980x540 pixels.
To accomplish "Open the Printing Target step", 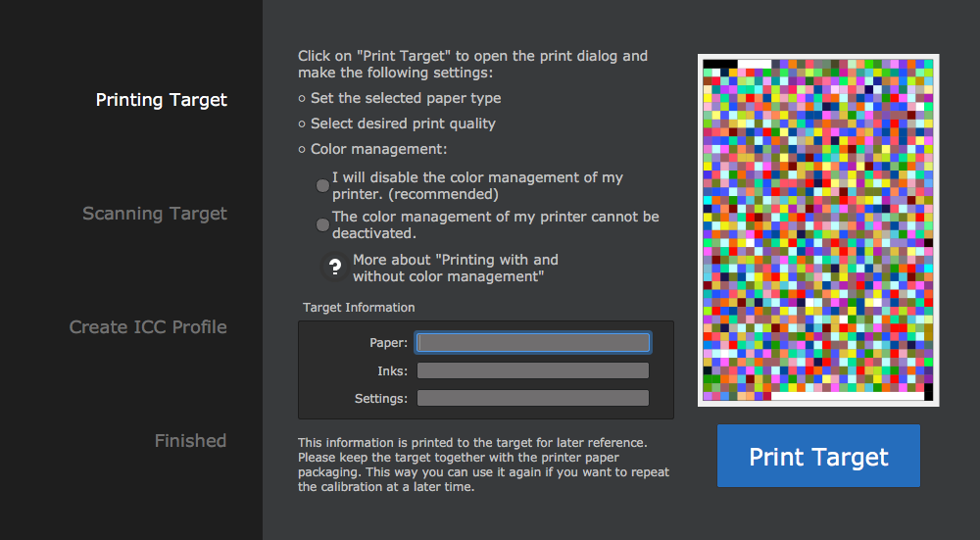I will coord(161,100).
